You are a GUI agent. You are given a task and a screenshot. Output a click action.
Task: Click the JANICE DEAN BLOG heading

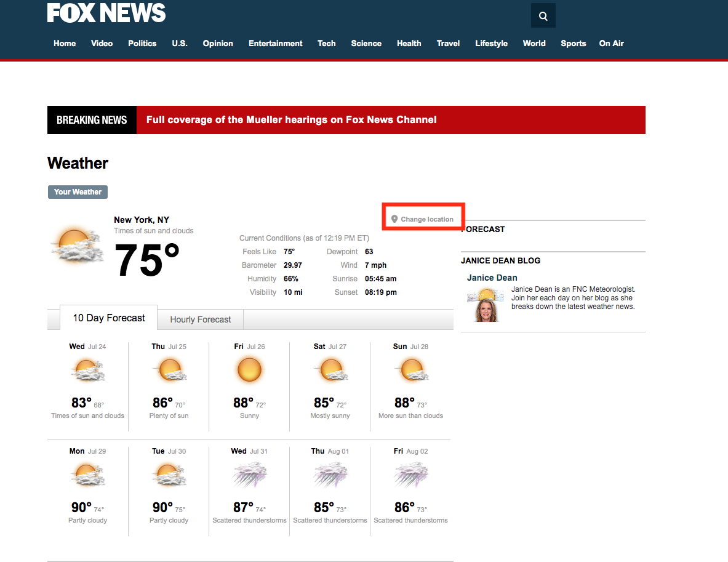click(500, 260)
